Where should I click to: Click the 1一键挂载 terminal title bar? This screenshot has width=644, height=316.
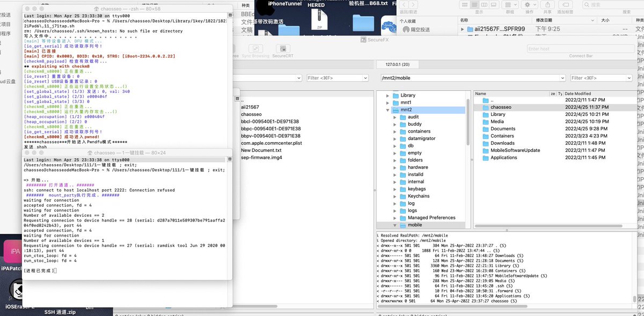(127, 153)
